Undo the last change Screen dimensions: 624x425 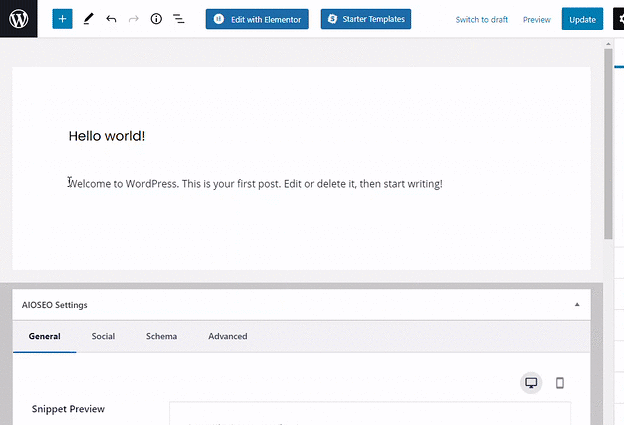click(111, 19)
